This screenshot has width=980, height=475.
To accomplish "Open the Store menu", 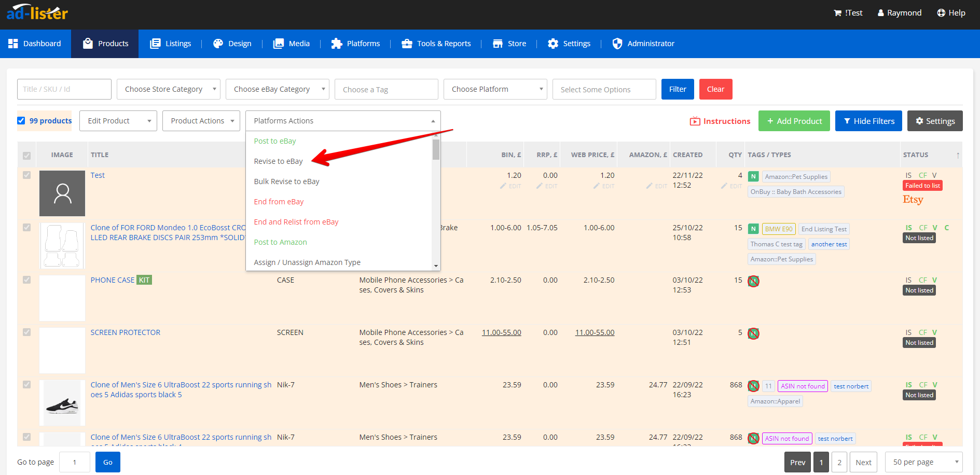I will pyautogui.click(x=509, y=44).
